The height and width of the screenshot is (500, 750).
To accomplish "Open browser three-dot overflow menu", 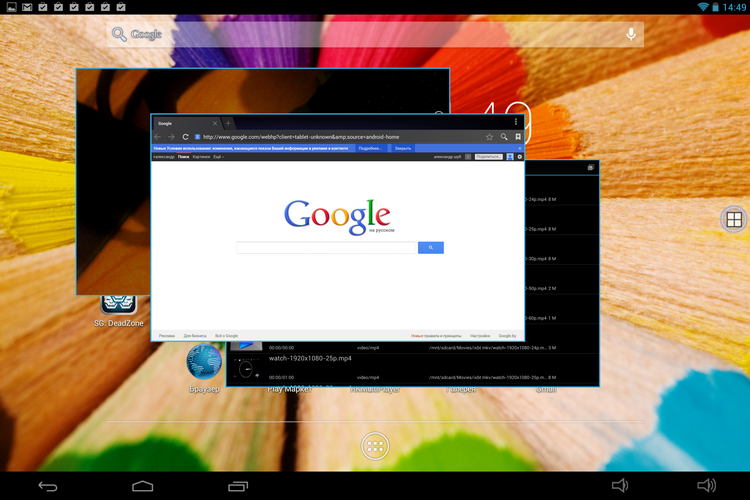I will (516, 122).
